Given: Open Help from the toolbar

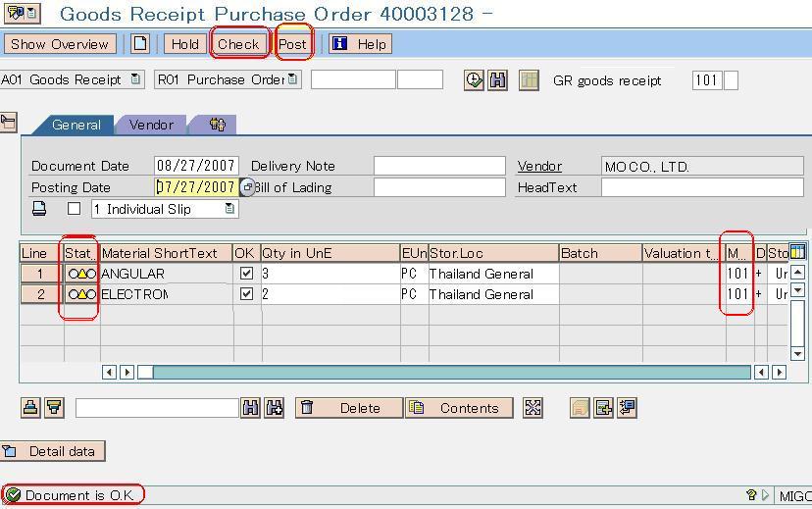Looking at the screenshot, I should click(x=361, y=44).
